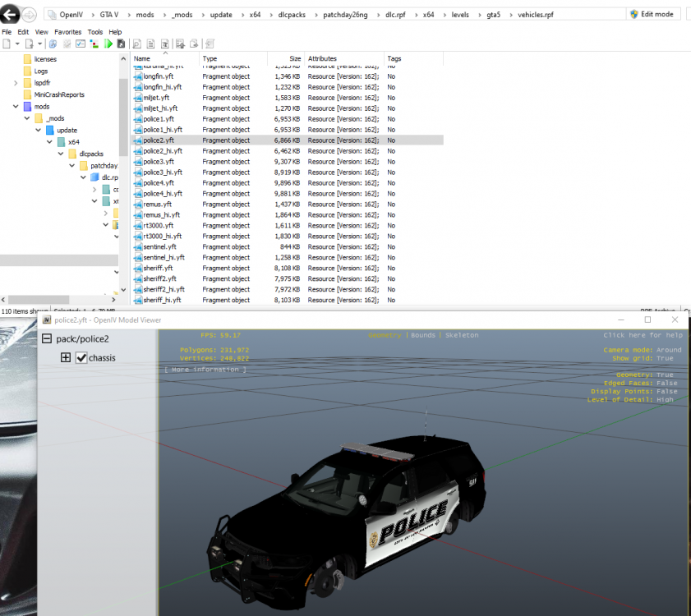This screenshot has width=691, height=616.
Task: Click the new file toolbar icon
Action: pos(7,44)
